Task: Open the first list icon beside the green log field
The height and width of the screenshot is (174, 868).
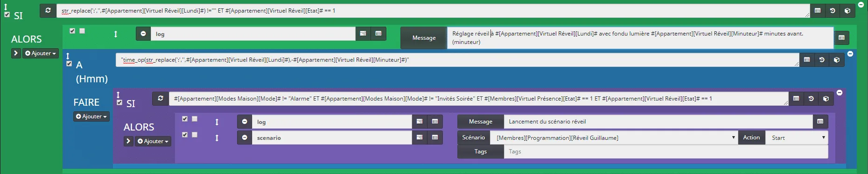Action: point(363,34)
